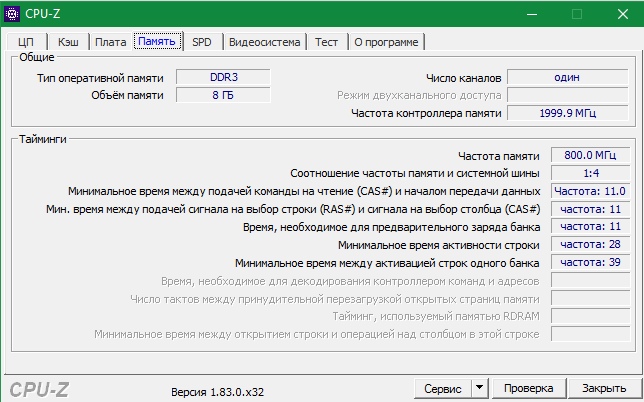Open the Видеосистема tab
Image resolution: width=644 pixels, height=402 pixels.
pos(264,41)
